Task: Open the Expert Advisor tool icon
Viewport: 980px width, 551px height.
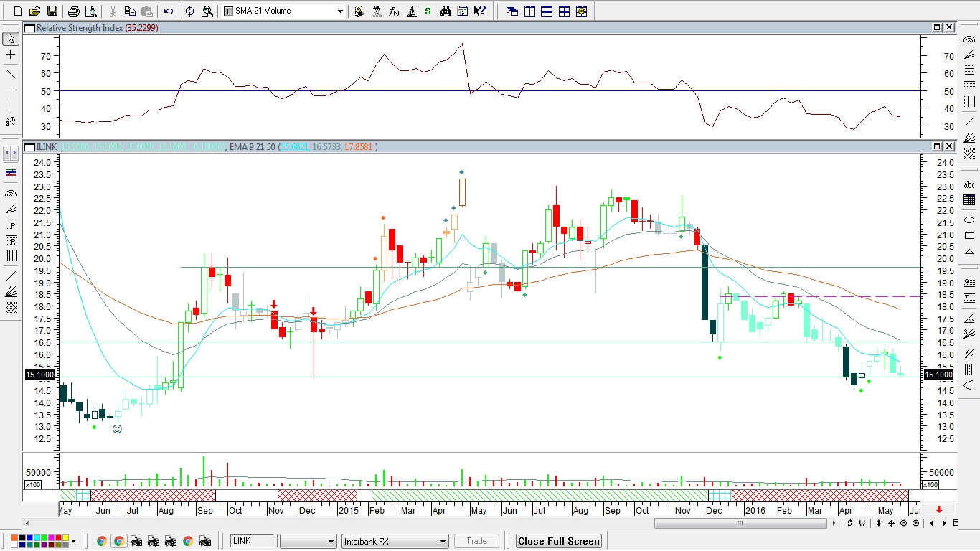Action: point(359,11)
